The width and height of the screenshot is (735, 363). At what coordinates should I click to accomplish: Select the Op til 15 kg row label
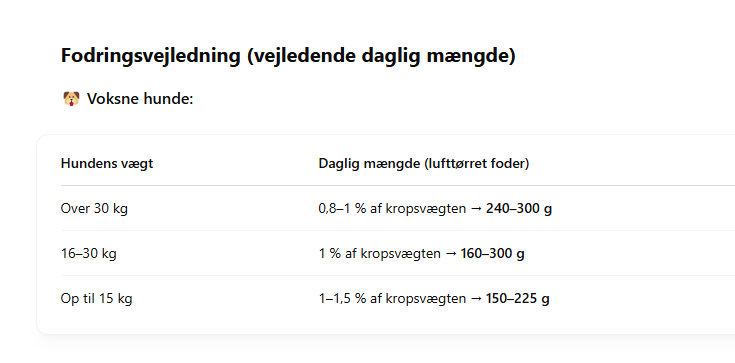pos(97,299)
